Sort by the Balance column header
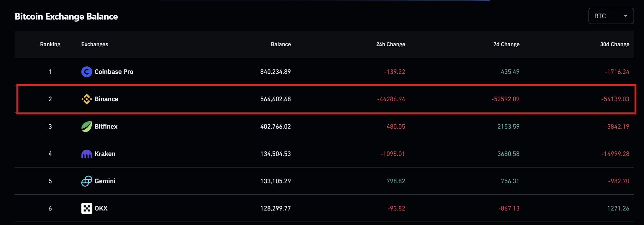The width and height of the screenshot is (644, 225). click(x=281, y=44)
